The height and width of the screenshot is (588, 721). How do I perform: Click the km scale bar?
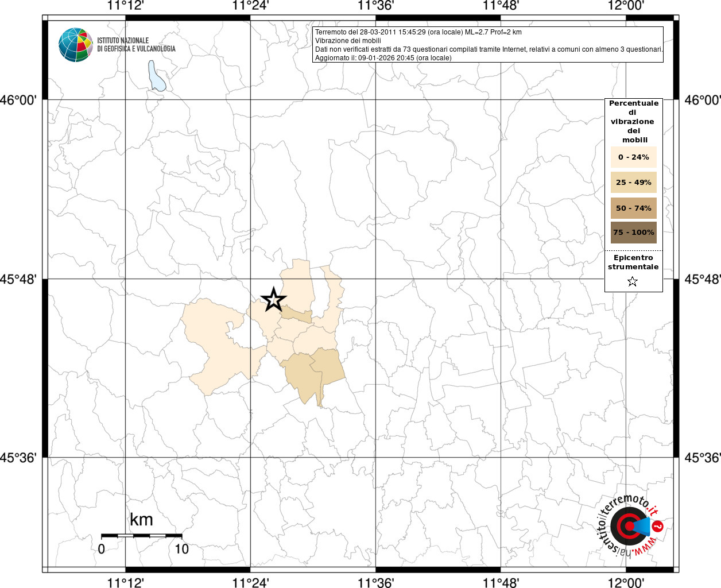[x=142, y=535]
